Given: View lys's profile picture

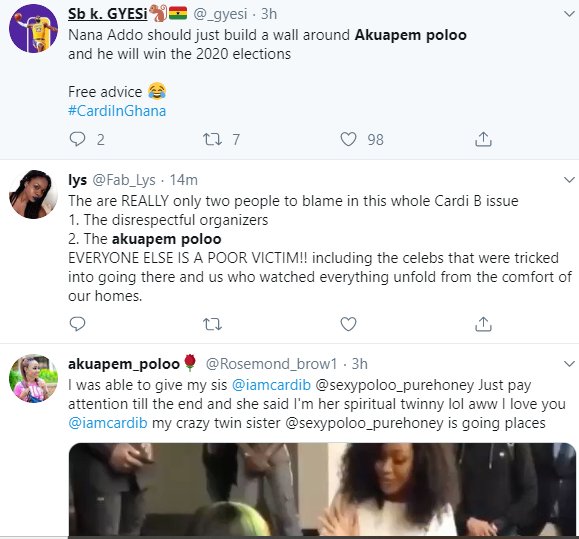Looking at the screenshot, I should 33,194.
